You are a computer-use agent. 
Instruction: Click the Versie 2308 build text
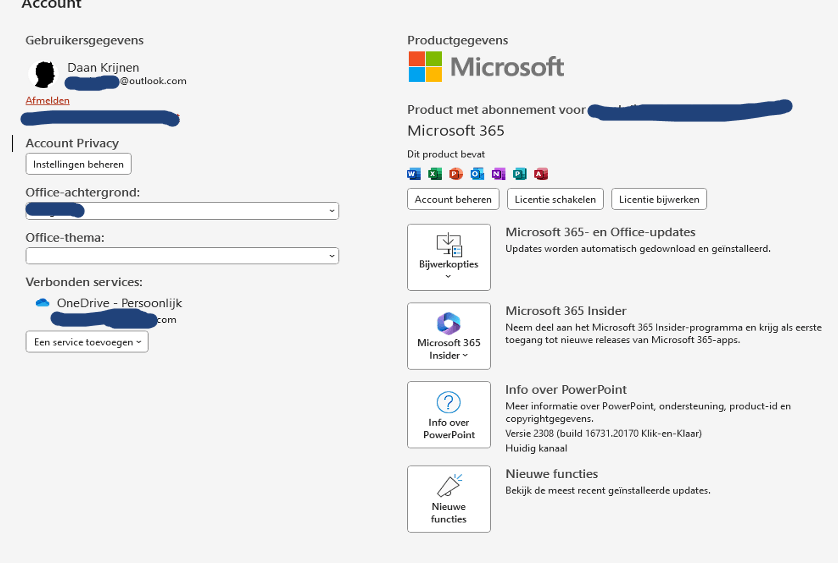pyautogui.click(x=603, y=433)
